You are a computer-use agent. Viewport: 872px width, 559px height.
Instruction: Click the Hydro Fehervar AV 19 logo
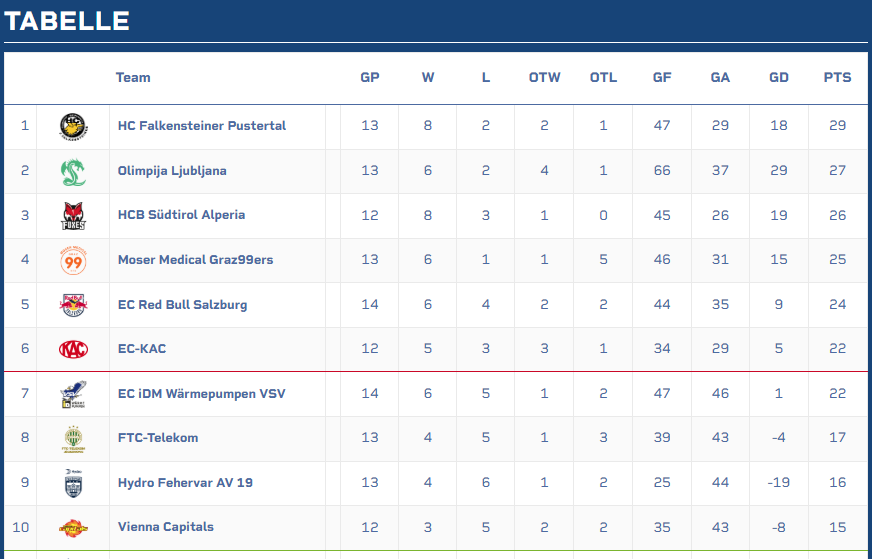coord(72,483)
